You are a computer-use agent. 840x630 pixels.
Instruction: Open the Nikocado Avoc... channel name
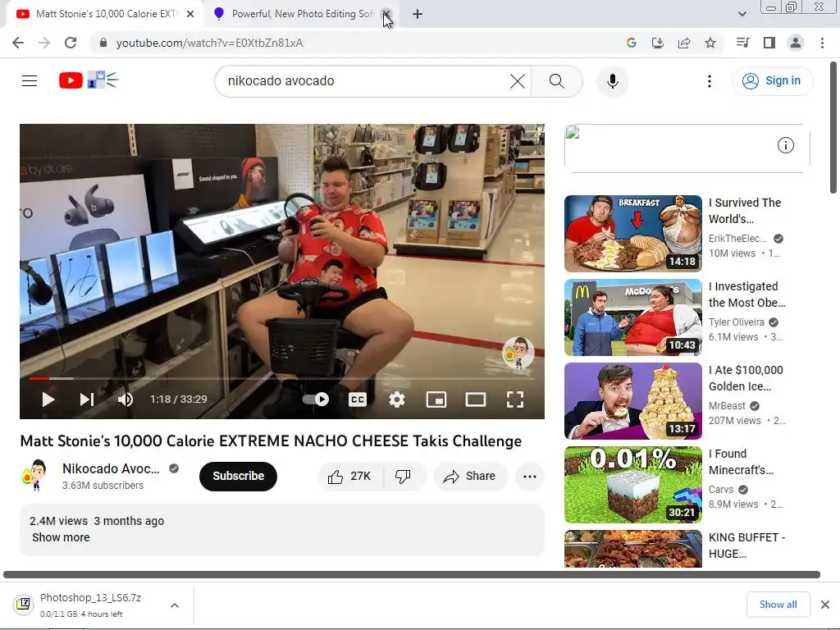point(111,468)
